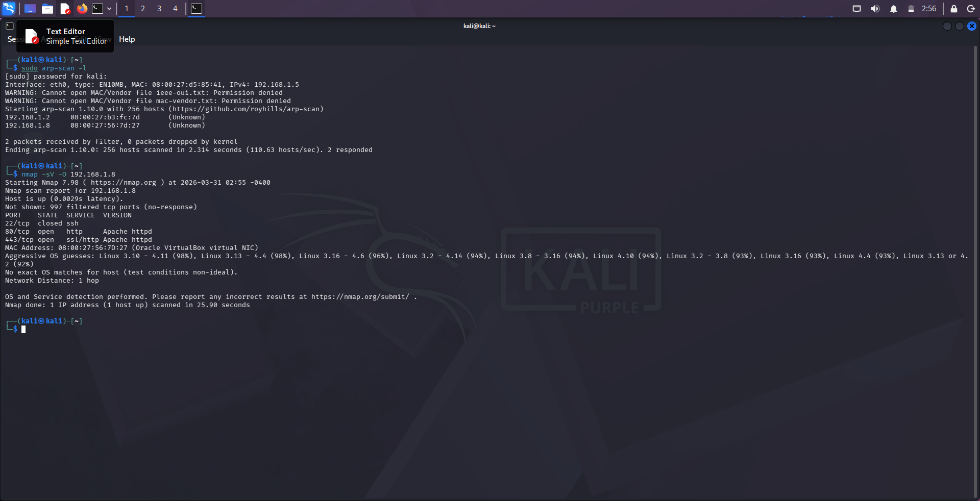Toggle mute via the speaker icon
Viewport: 980px width, 501px height.
875,9
